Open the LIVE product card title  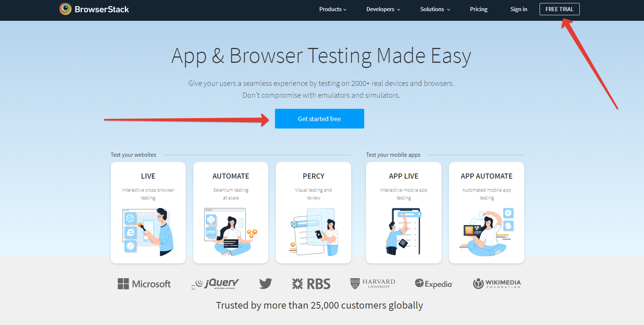point(148,176)
